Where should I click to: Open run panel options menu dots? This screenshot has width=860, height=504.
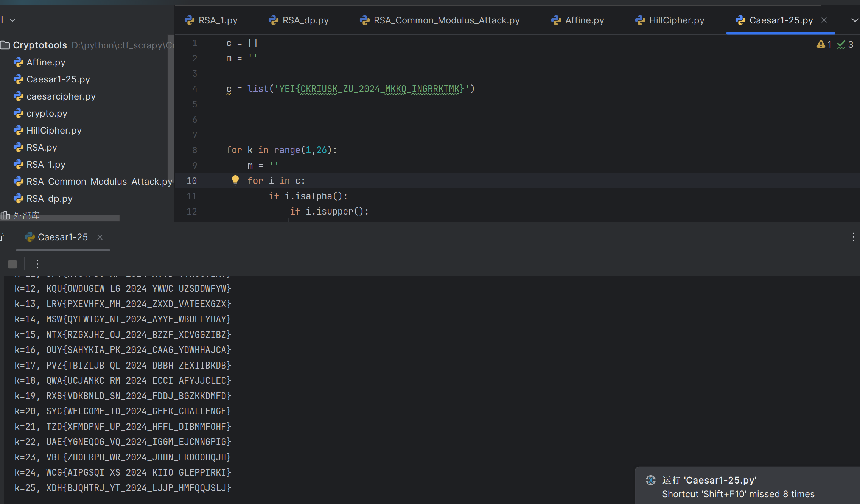click(x=853, y=237)
